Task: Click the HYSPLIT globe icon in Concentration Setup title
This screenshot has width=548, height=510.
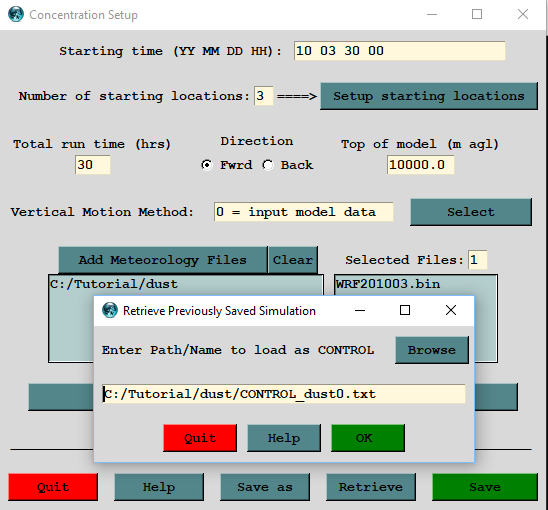Action: [16, 15]
